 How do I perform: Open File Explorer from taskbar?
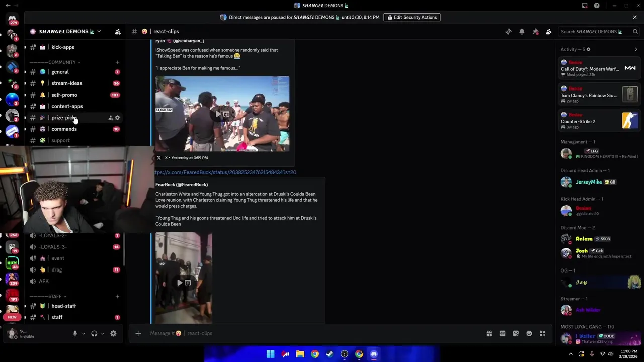coord(300,354)
